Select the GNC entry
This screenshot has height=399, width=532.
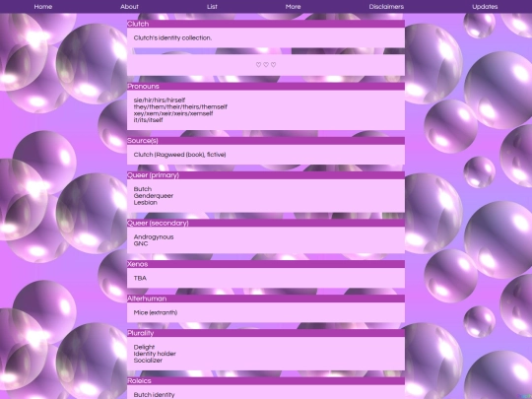tap(141, 243)
